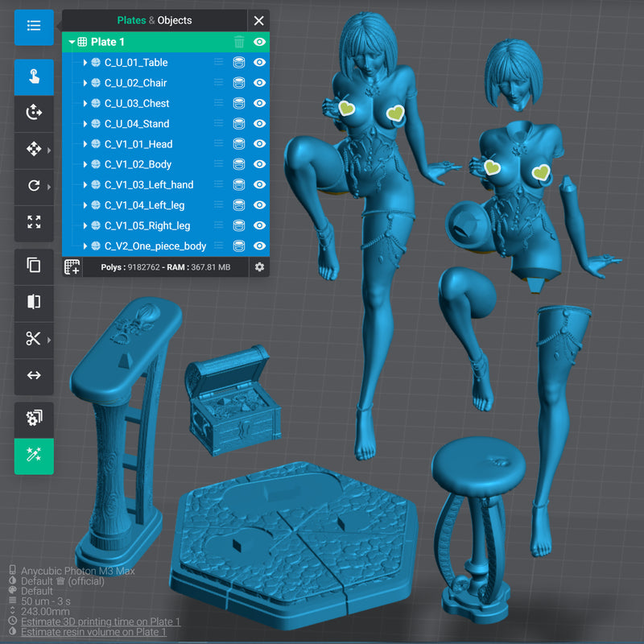Pick the Rotate tool

(34, 186)
